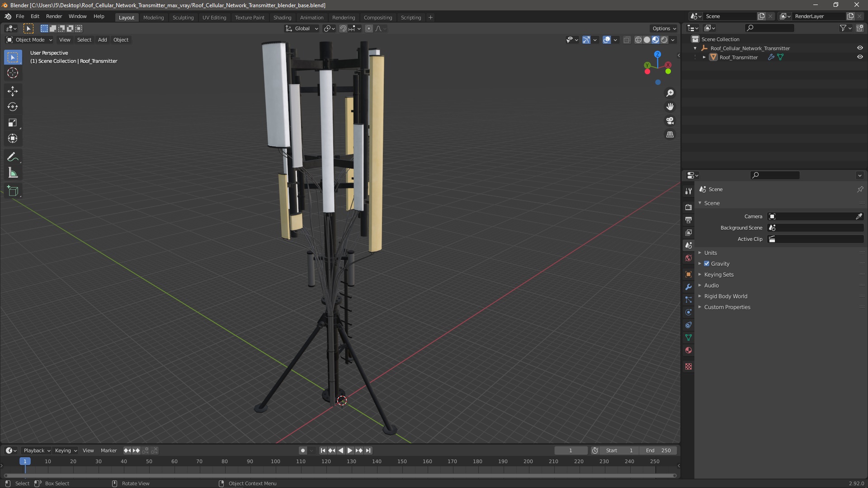The width and height of the screenshot is (868, 488).
Task: Select the Add Cube tool
Action: click(x=13, y=191)
